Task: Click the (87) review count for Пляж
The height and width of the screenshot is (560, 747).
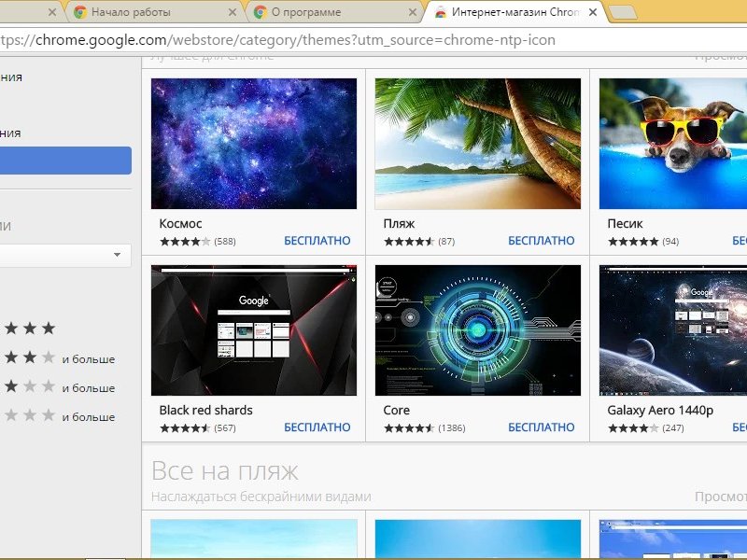Action: [446, 242]
